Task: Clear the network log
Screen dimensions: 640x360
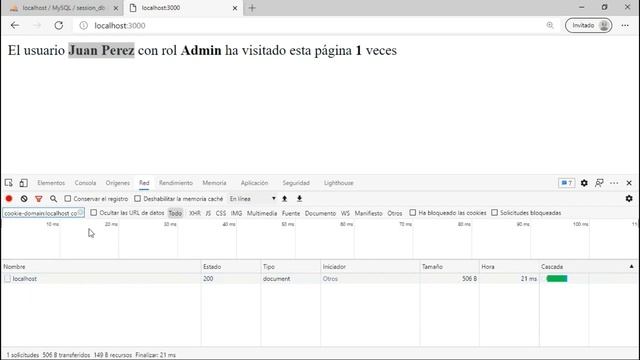Action: [24, 198]
